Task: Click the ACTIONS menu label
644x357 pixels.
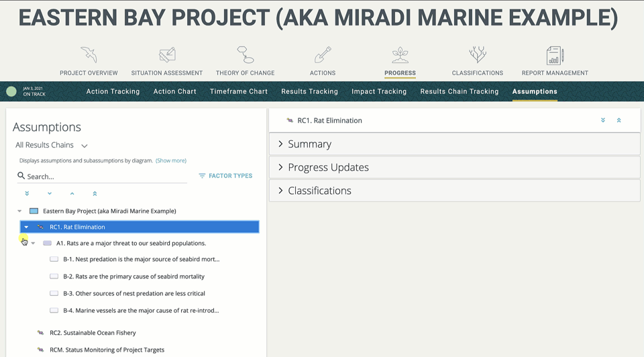Action: click(x=323, y=72)
